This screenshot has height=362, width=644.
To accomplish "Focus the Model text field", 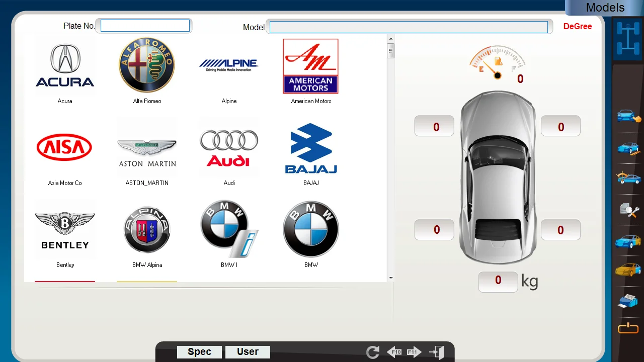I will tap(409, 27).
